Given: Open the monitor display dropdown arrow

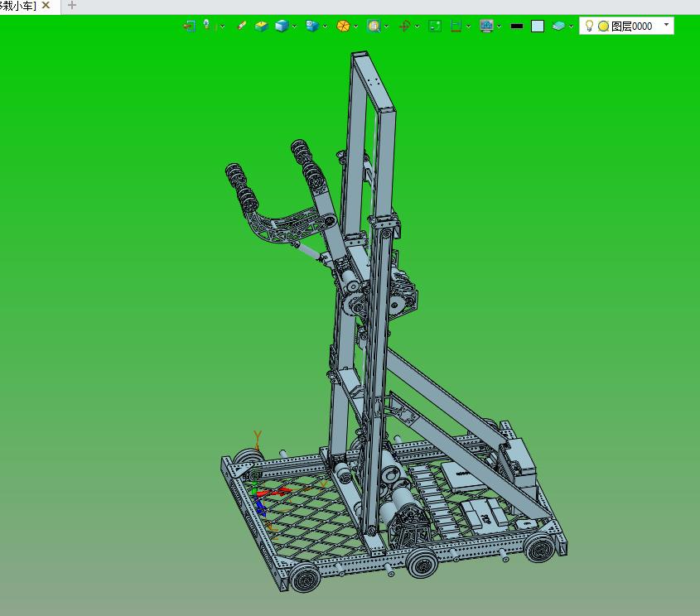Looking at the screenshot, I should [x=499, y=26].
